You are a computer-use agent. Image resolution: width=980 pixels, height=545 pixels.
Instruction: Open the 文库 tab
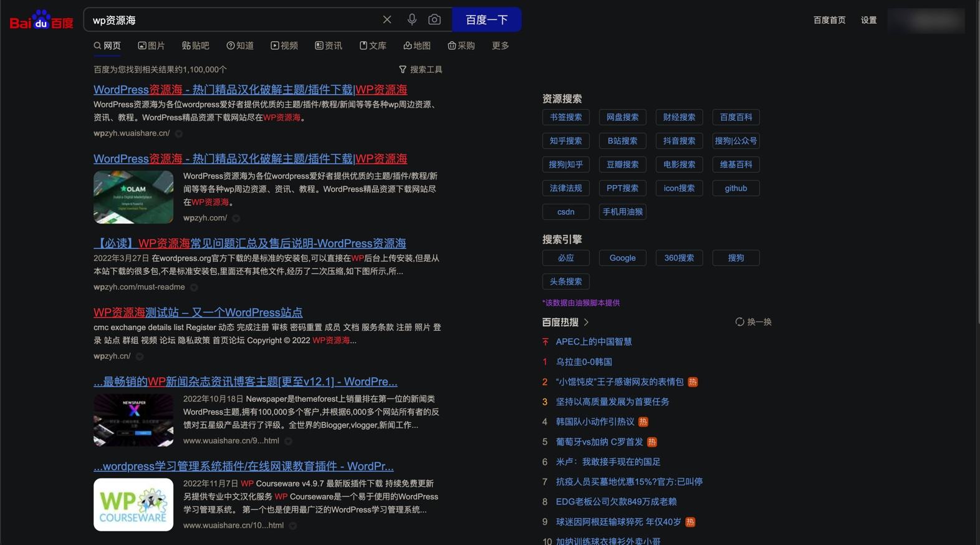click(x=373, y=45)
